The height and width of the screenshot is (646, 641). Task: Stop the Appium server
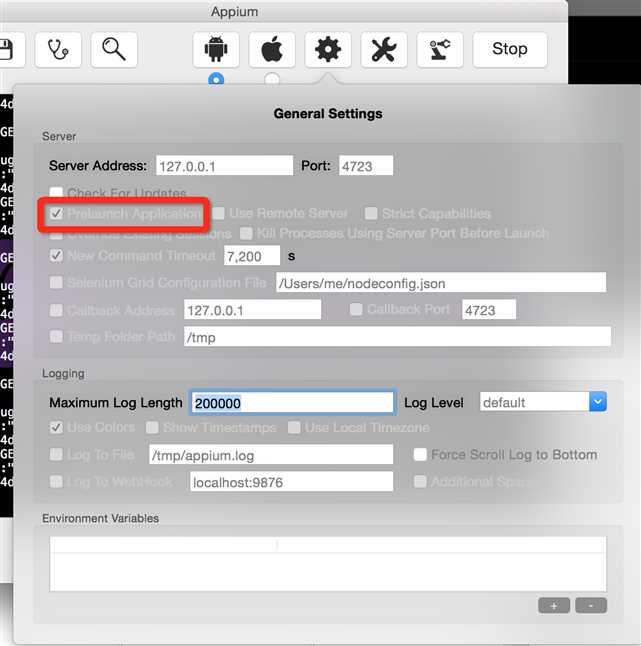pyautogui.click(x=510, y=49)
